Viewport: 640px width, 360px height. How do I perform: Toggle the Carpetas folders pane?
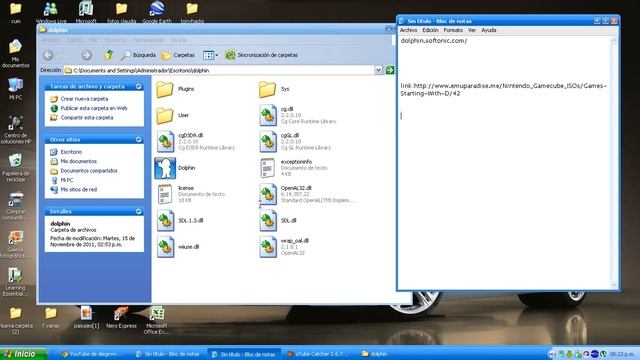178,55
